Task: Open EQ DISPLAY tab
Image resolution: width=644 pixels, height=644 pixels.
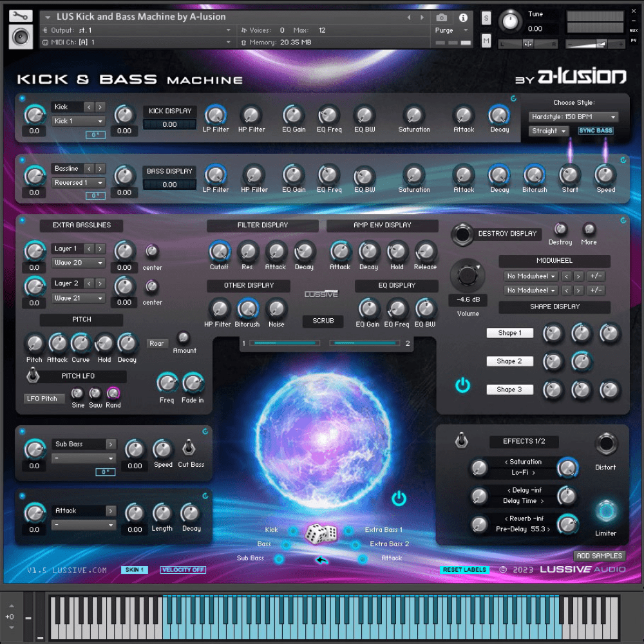Action: coord(396,285)
